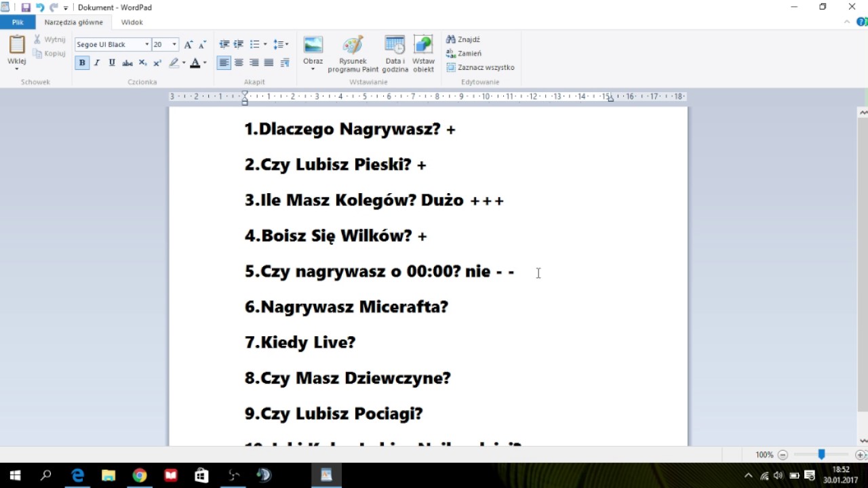Toggle Underline formatting

click(112, 63)
